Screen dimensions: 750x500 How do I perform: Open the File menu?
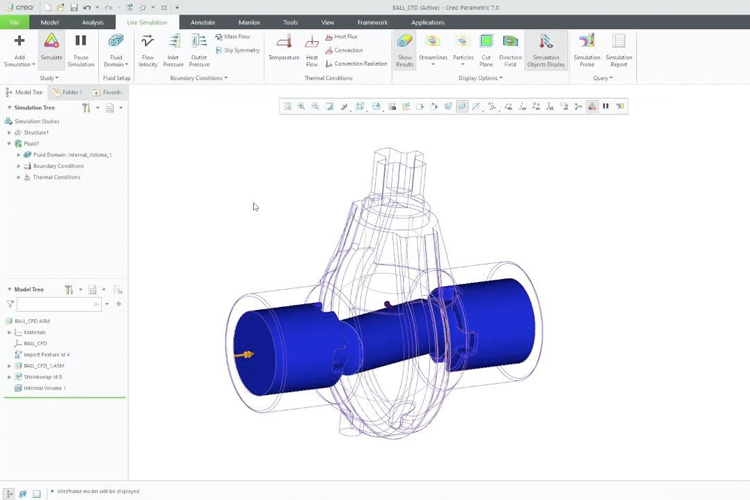point(15,22)
